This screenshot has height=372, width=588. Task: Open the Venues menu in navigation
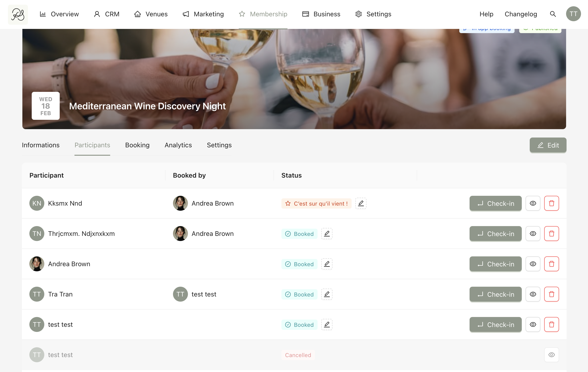coord(151,14)
